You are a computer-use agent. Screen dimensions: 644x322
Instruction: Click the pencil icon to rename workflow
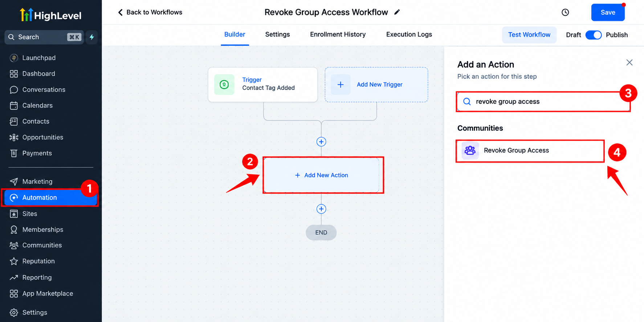coord(397,12)
